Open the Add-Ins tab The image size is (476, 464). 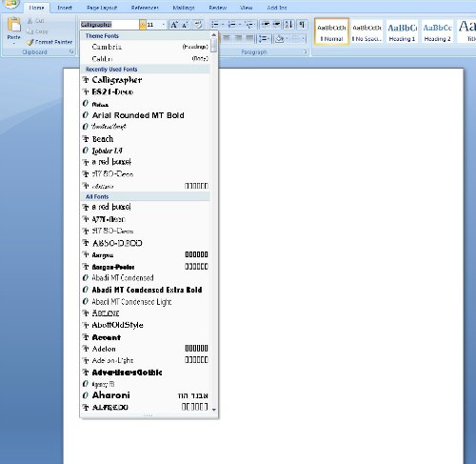tap(277, 8)
